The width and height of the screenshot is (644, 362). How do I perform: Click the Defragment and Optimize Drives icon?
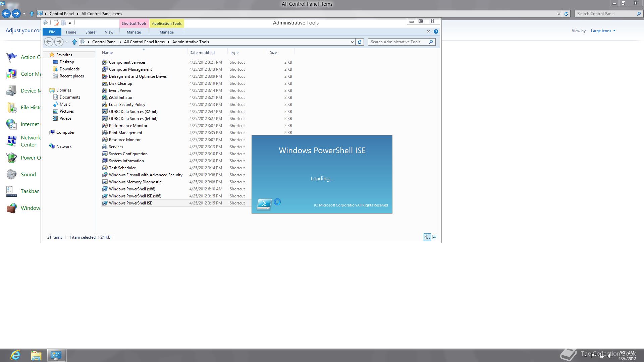pyautogui.click(x=105, y=76)
